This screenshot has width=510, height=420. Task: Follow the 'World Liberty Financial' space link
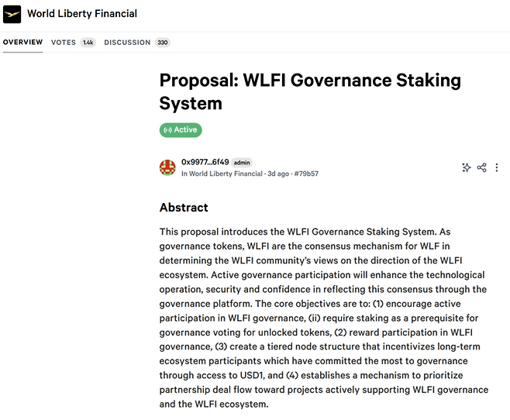[222, 174]
